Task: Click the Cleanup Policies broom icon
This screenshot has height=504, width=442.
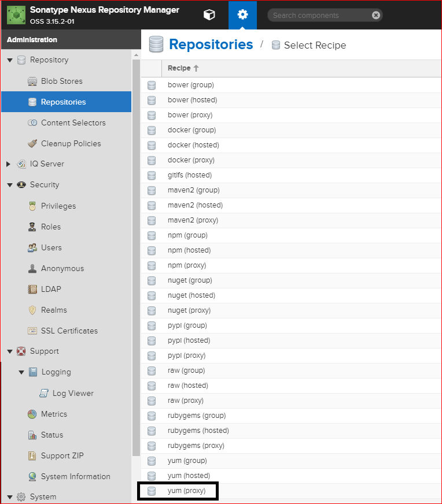Action: (32, 144)
